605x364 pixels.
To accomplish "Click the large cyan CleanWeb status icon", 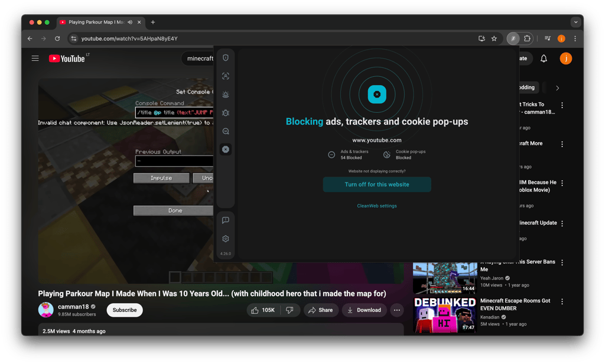I will pos(377,94).
